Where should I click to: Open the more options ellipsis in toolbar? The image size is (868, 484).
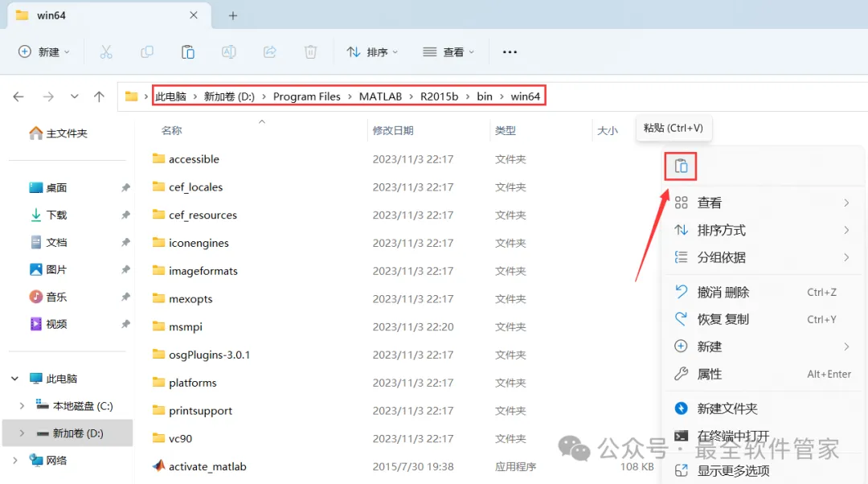click(510, 52)
